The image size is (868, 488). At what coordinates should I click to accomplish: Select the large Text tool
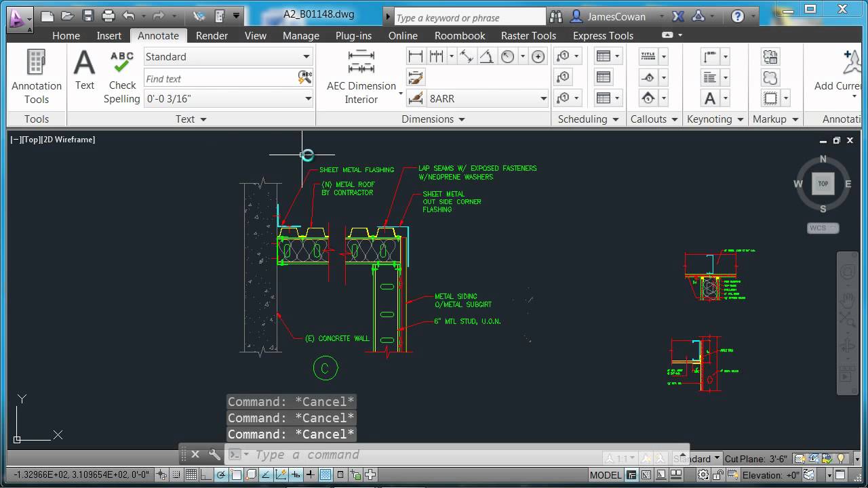(x=84, y=69)
